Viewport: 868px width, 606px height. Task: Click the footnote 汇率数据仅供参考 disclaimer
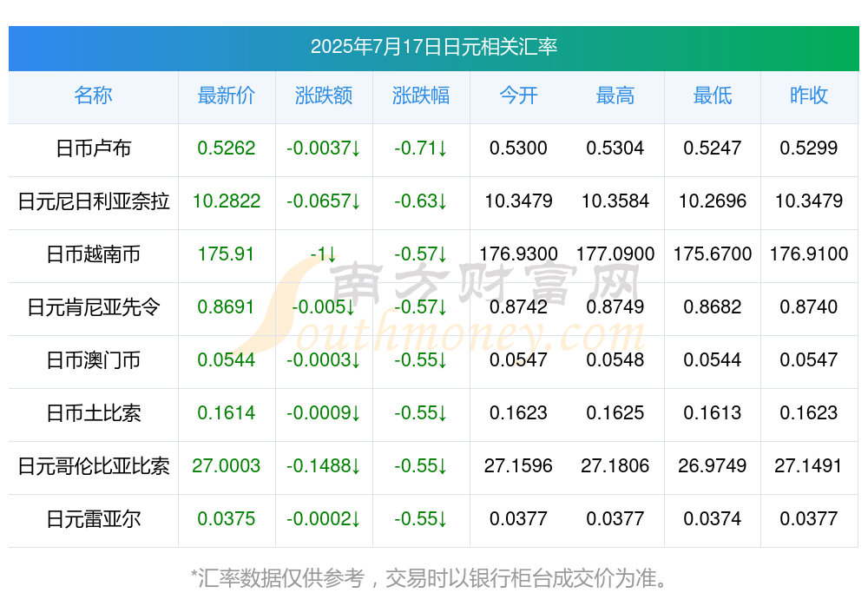click(430, 578)
